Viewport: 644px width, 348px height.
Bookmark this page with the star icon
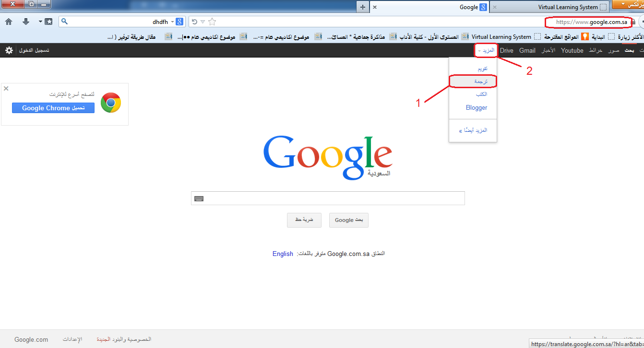[x=212, y=22]
